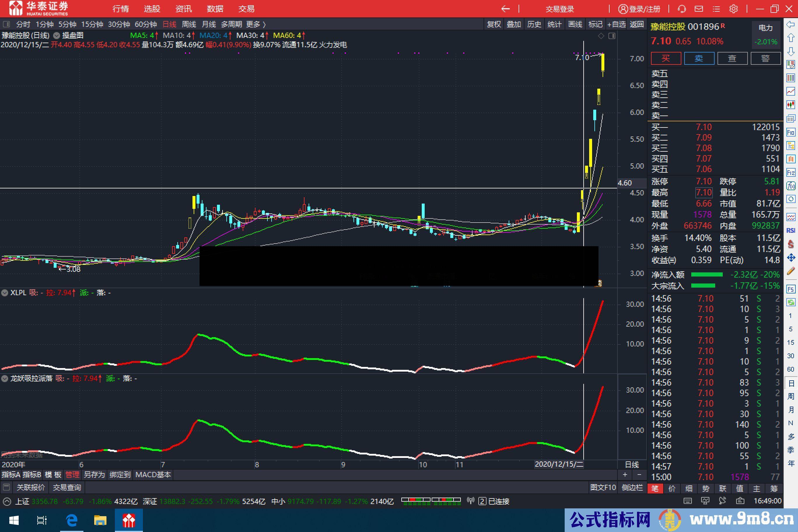This screenshot has height=532, width=798.
Task: Open the 交易 menu in the top bar
Action: click(x=246, y=8)
